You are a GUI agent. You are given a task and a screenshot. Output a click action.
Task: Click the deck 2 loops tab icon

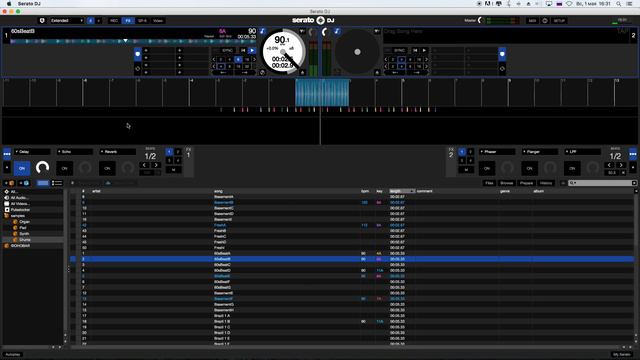click(502, 69)
